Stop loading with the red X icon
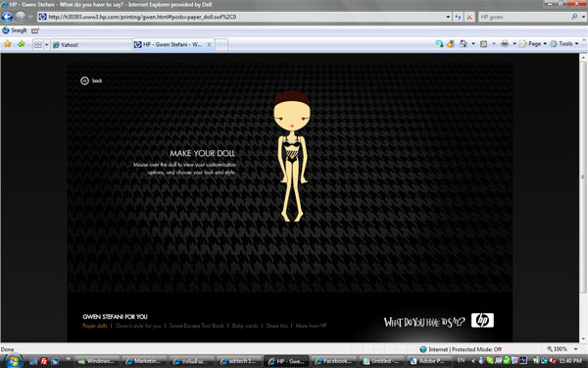Screen dimensions: 588x368 pyautogui.click(x=469, y=17)
